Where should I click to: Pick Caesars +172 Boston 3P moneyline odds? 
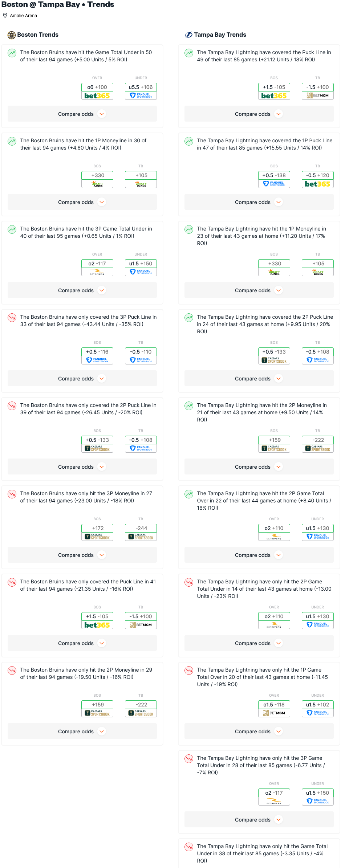click(97, 532)
